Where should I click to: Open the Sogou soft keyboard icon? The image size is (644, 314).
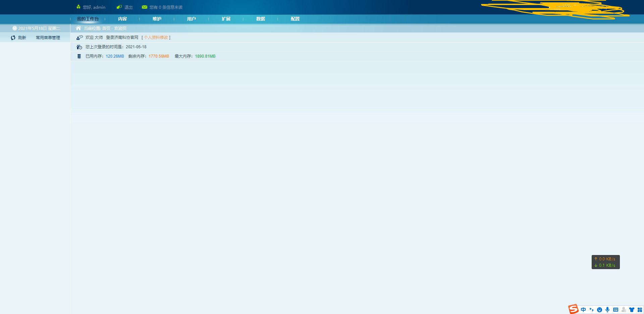pyautogui.click(x=615, y=310)
